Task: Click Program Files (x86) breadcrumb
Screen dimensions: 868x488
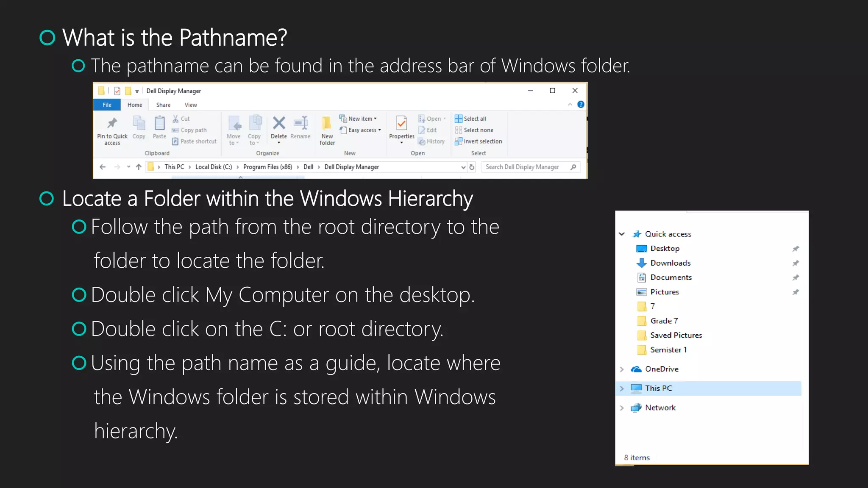Action: 267,167
